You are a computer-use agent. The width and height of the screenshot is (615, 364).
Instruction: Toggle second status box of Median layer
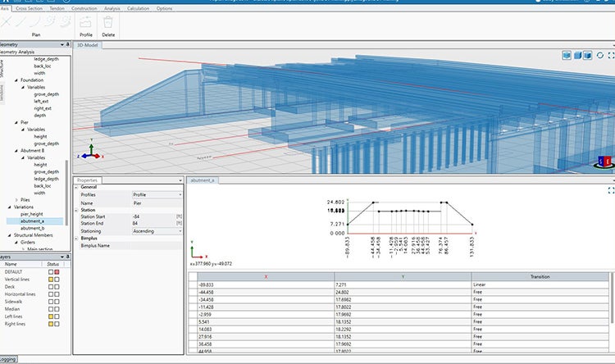click(57, 309)
